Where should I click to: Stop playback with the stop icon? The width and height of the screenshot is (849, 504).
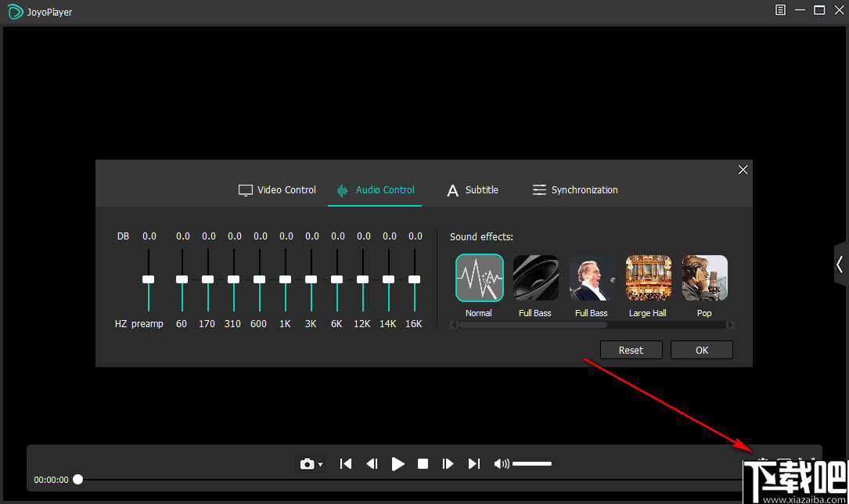(x=423, y=463)
